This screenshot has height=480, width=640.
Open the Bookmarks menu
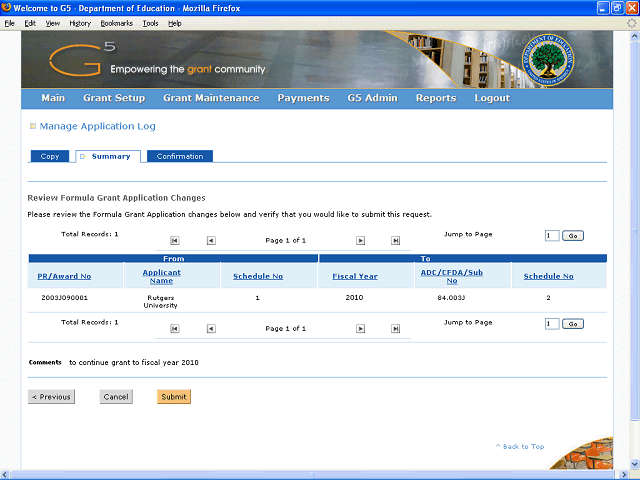coord(117,23)
